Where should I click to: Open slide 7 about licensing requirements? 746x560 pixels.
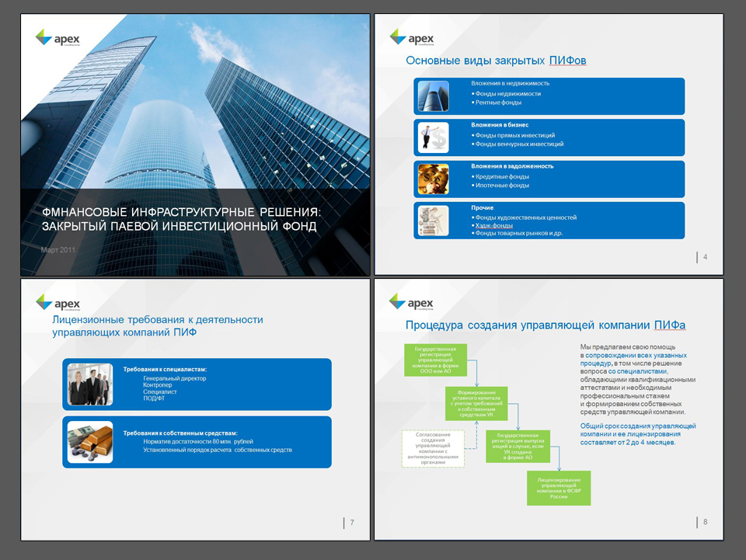click(195, 410)
